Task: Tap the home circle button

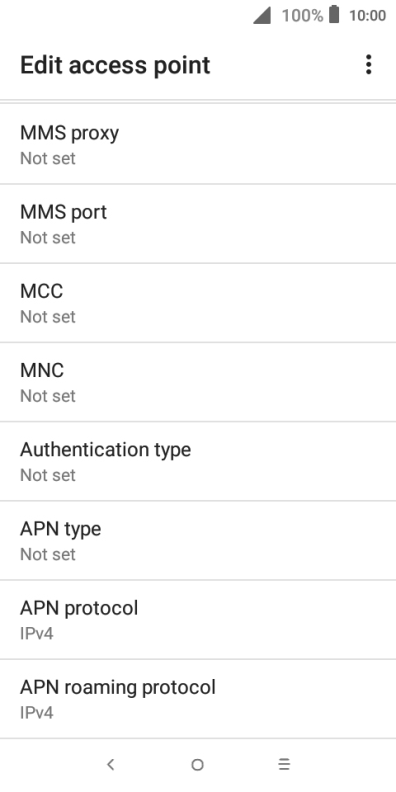Action: [197, 765]
